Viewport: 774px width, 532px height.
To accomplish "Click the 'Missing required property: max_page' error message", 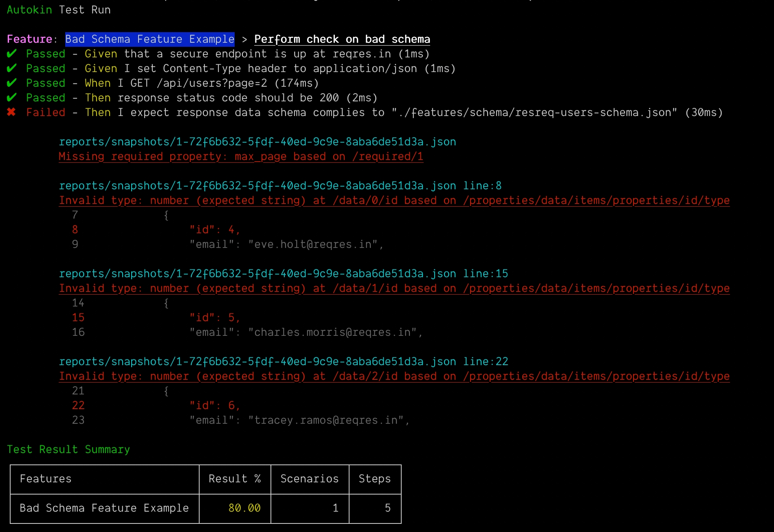I will [x=241, y=157].
